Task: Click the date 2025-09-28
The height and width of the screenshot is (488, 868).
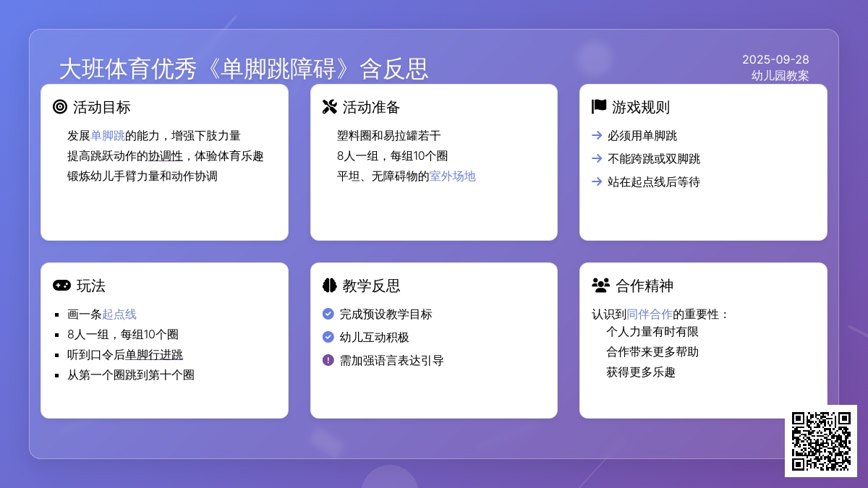Action: tap(775, 59)
